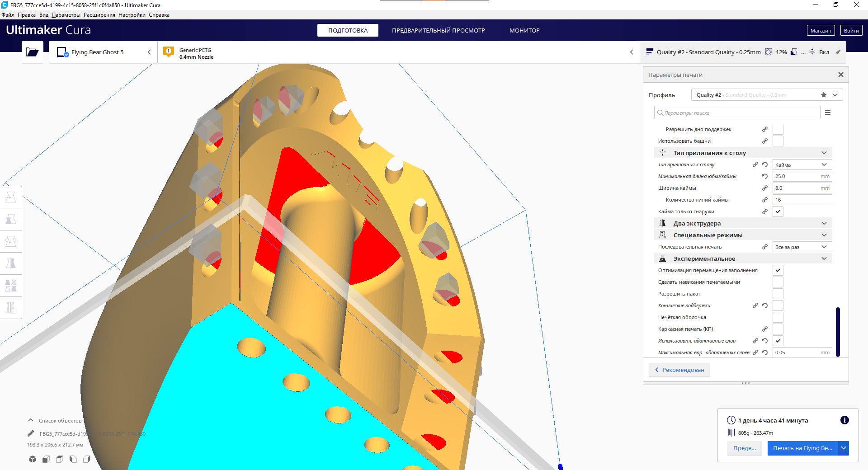Close the 'Параметры печати' panel
The height and width of the screenshot is (470, 868).
841,75
